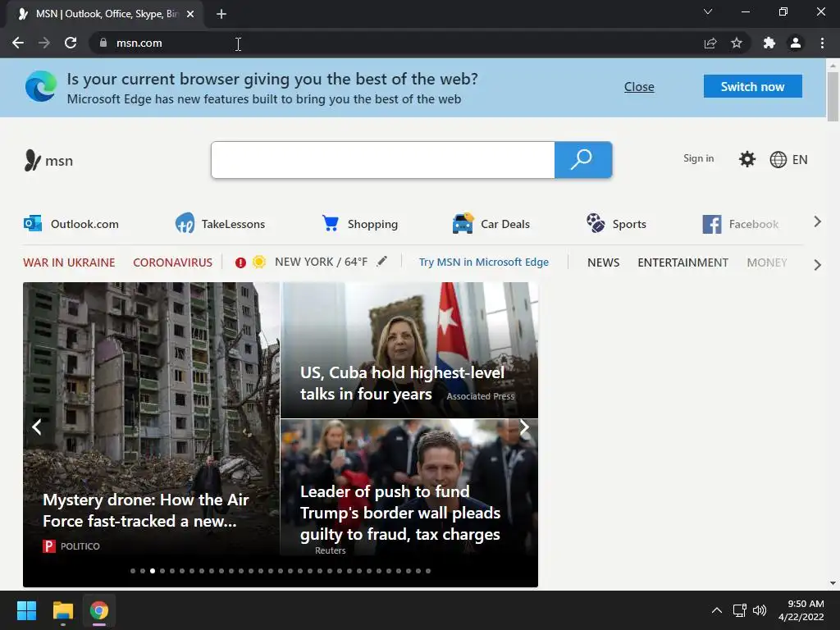Image resolution: width=840 pixels, height=630 pixels.
Task: Click the Reuters source label
Action: coord(330,550)
